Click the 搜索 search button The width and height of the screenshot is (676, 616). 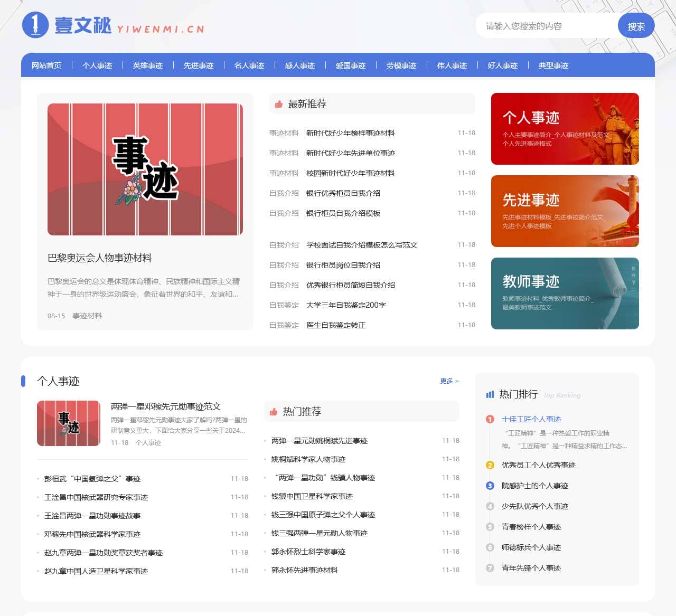[x=636, y=26]
